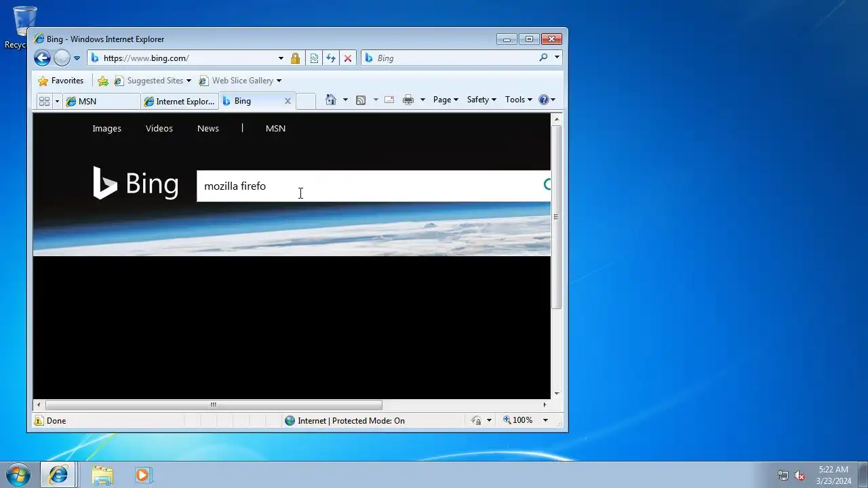Viewport: 868px width, 488px height.
Task: Click the scroll down arrow
Action: pos(557,393)
